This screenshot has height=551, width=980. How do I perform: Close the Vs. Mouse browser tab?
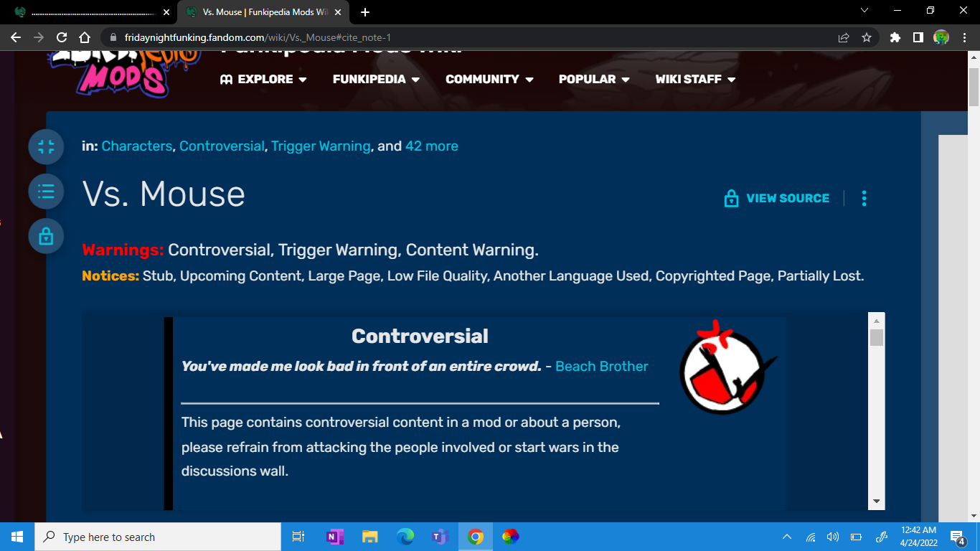338,12
